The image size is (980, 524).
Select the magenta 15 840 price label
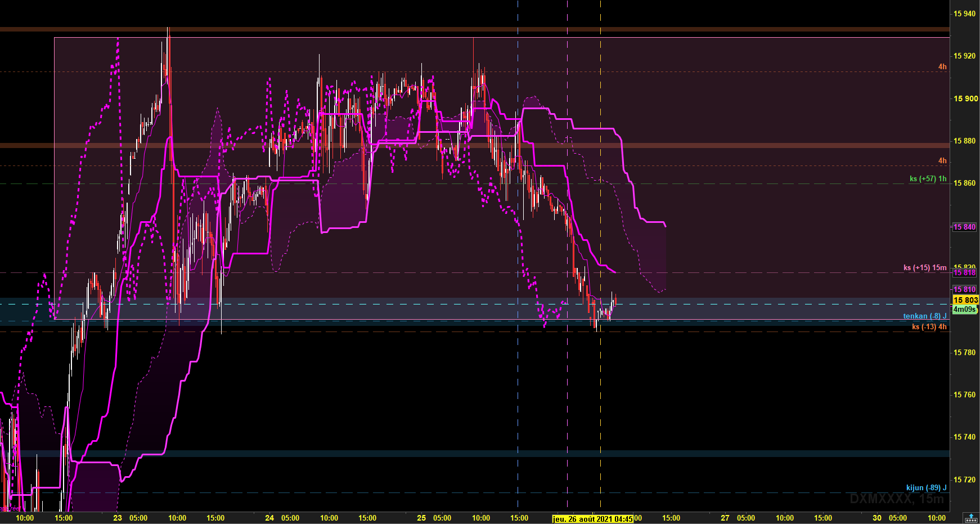pyautogui.click(x=964, y=227)
